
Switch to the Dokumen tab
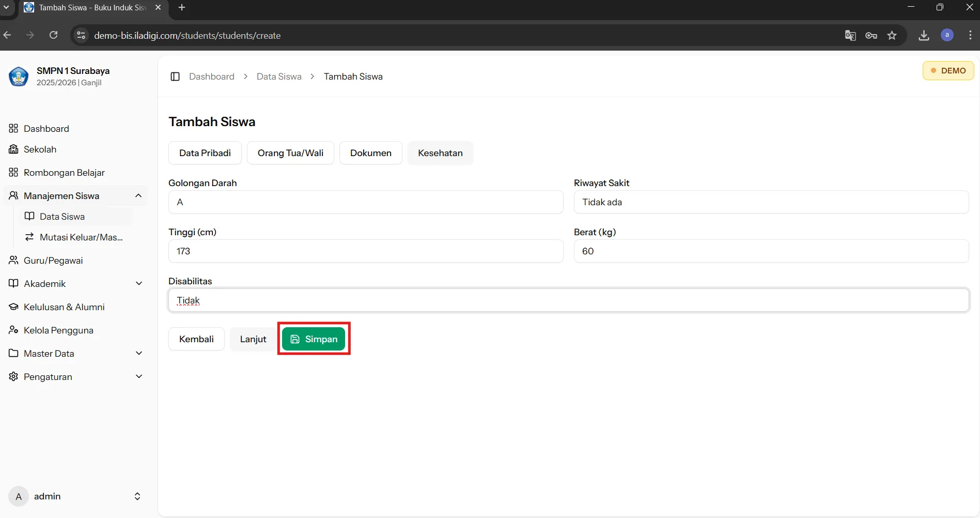pyautogui.click(x=371, y=153)
